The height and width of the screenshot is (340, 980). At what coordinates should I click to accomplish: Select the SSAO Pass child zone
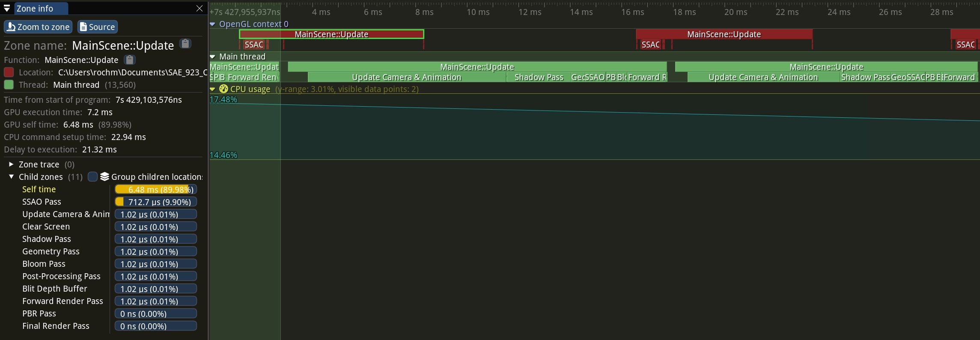[x=42, y=202]
